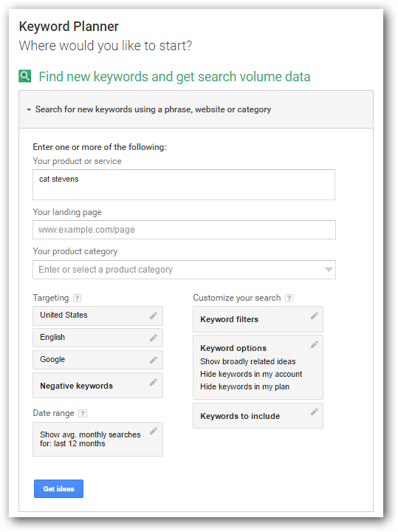This screenshot has height=532, width=398.
Task: Open Targeting help question mark
Action: coord(78,298)
